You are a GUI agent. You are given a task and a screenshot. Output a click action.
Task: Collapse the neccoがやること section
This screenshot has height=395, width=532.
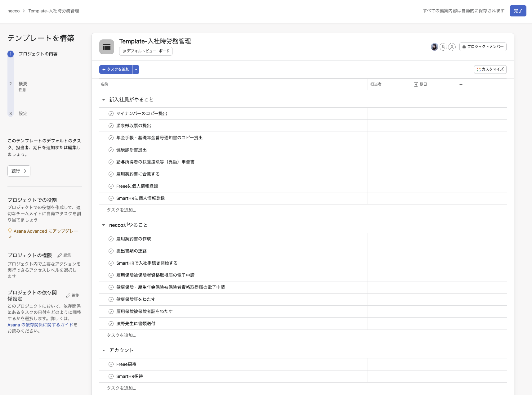tap(104, 225)
